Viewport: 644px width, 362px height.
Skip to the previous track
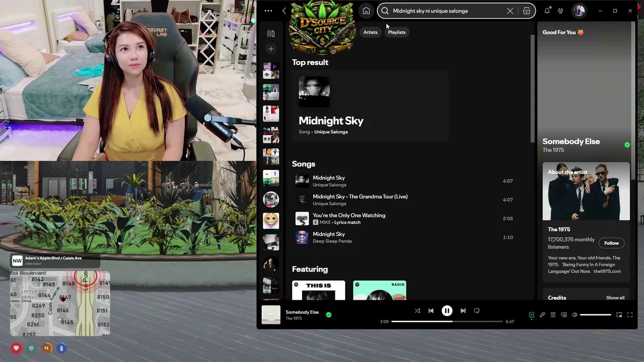click(x=431, y=311)
